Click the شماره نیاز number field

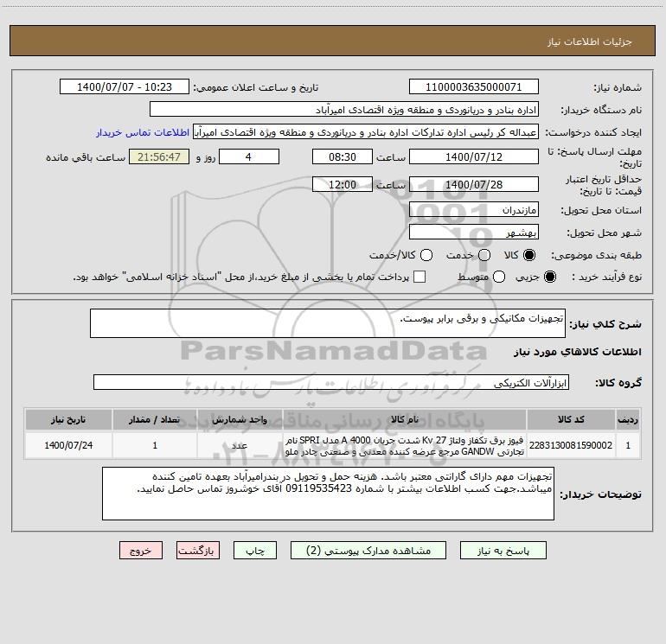474,86
